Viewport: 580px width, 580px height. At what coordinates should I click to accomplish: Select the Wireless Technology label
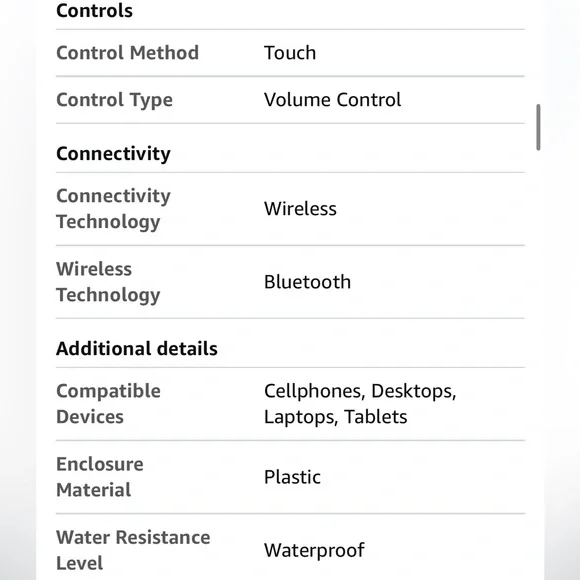click(x=108, y=282)
